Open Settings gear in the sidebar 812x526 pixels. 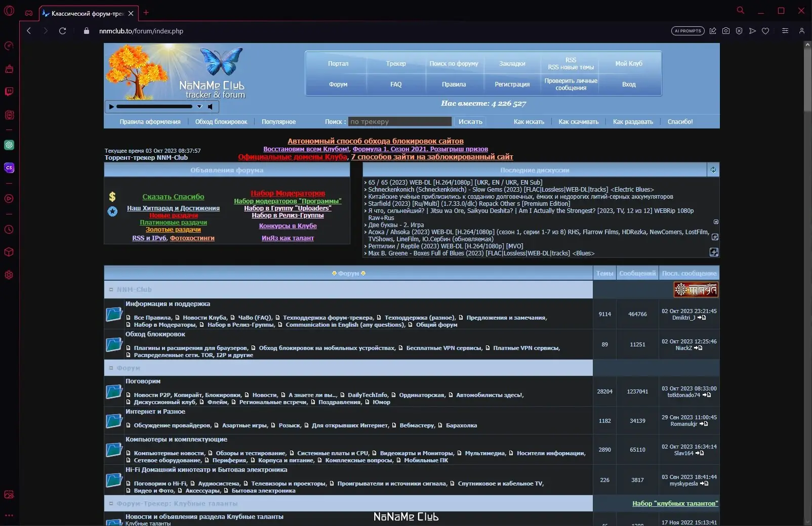coord(9,275)
